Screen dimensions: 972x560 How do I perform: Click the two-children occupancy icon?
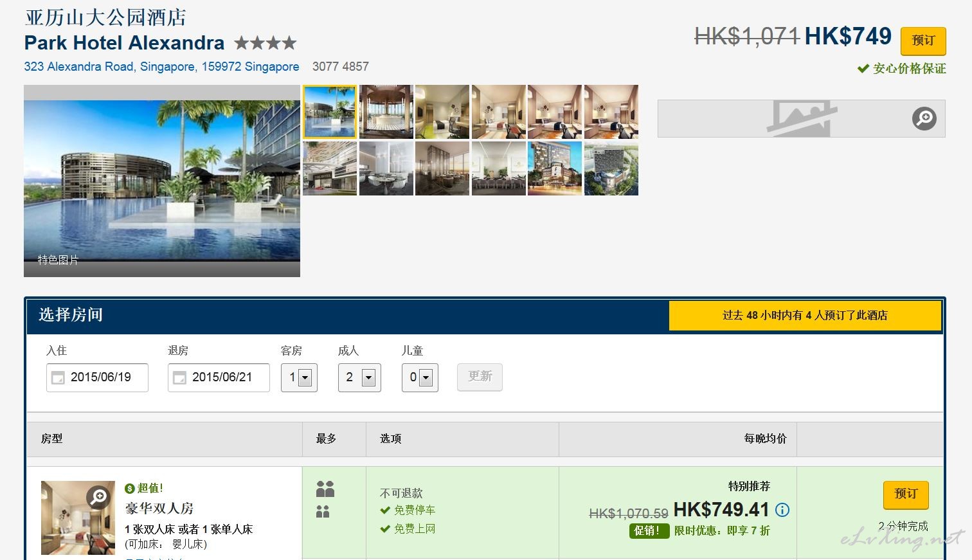point(323,512)
